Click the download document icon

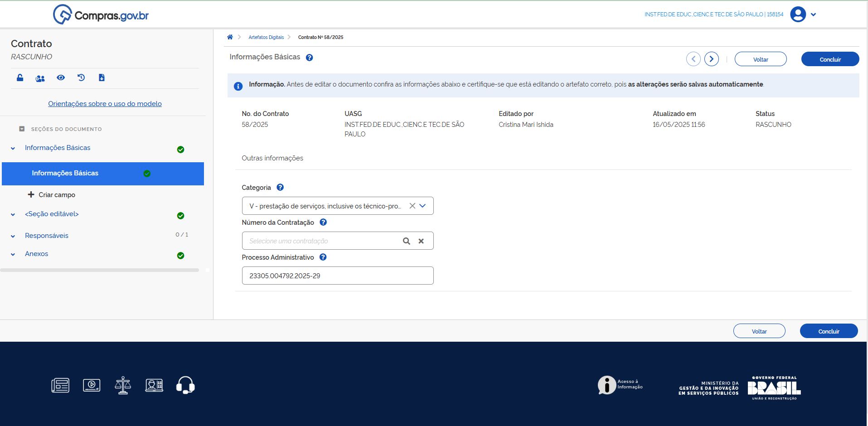(102, 78)
